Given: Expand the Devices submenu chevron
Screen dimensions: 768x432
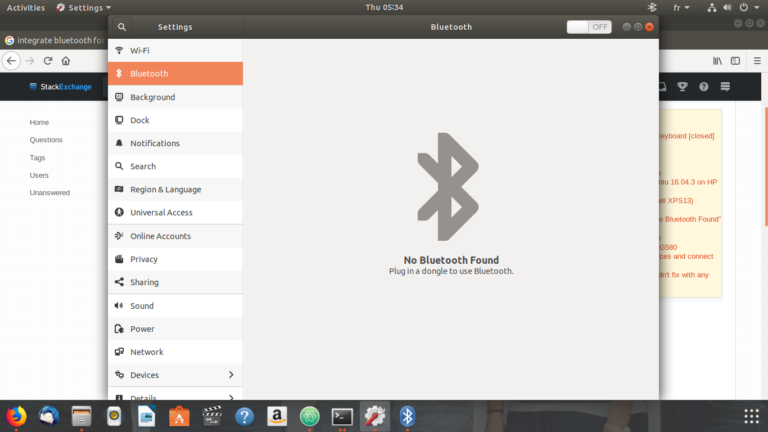Looking at the screenshot, I should coord(231,375).
